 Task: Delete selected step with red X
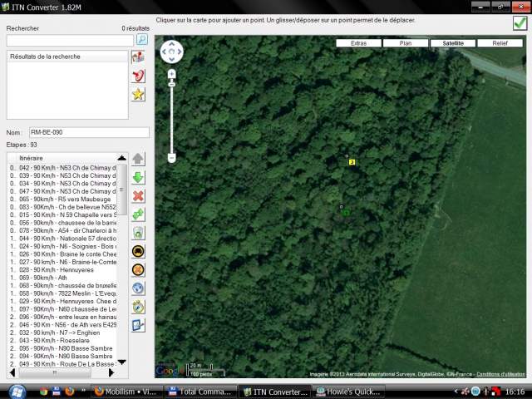pos(138,195)
